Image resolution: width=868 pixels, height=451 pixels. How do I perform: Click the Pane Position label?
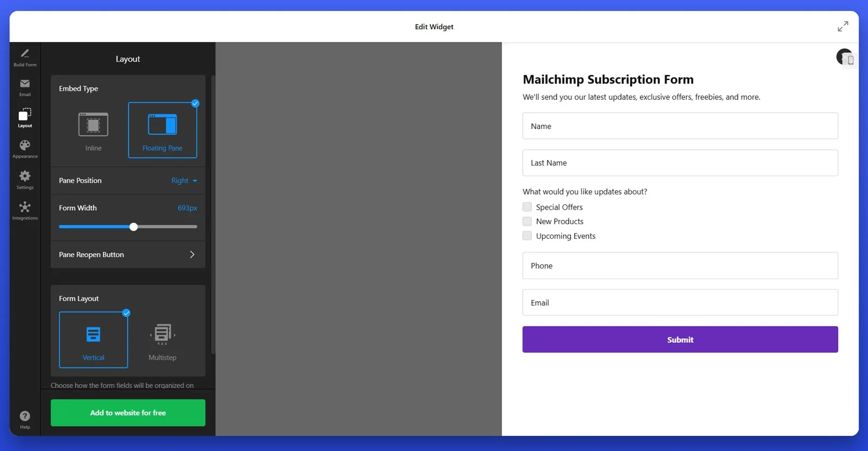(x=80, y=180)
